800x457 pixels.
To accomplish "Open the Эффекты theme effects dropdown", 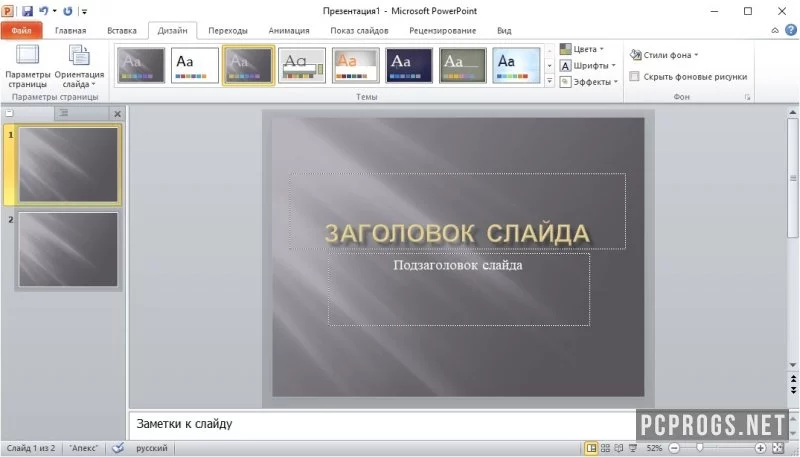I will (589, 82).
